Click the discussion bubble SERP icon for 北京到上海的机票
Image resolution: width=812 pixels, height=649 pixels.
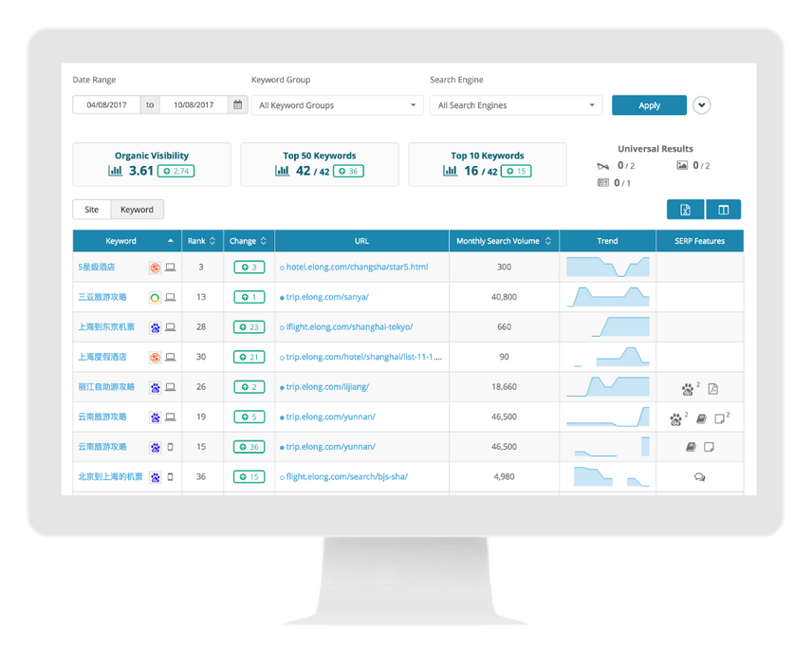coord(700,476)
